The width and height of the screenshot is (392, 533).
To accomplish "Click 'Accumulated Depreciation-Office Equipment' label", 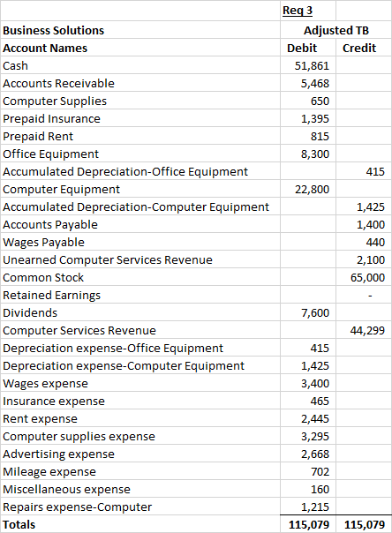I will (x=125, y=172).
